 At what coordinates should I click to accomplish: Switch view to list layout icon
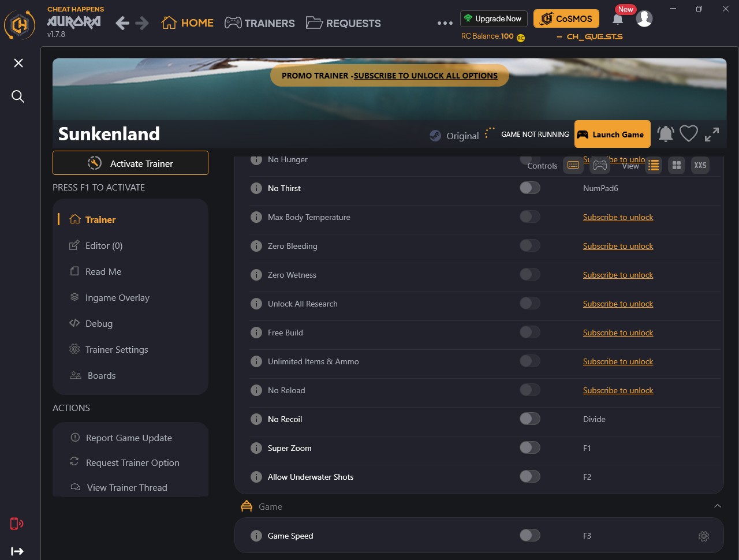click(x=653, y=165)
